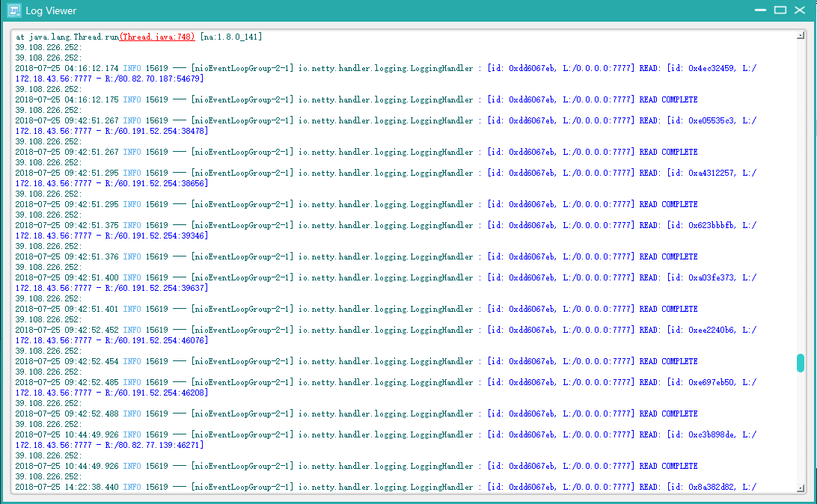Maximize the Log Viewer window
Screen dimensions: 817x504
tap(780, 10)
